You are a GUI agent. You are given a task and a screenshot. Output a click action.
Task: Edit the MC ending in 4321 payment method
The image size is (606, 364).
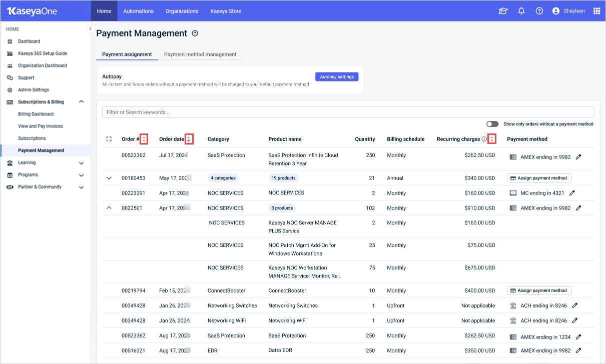pos(572,193)
